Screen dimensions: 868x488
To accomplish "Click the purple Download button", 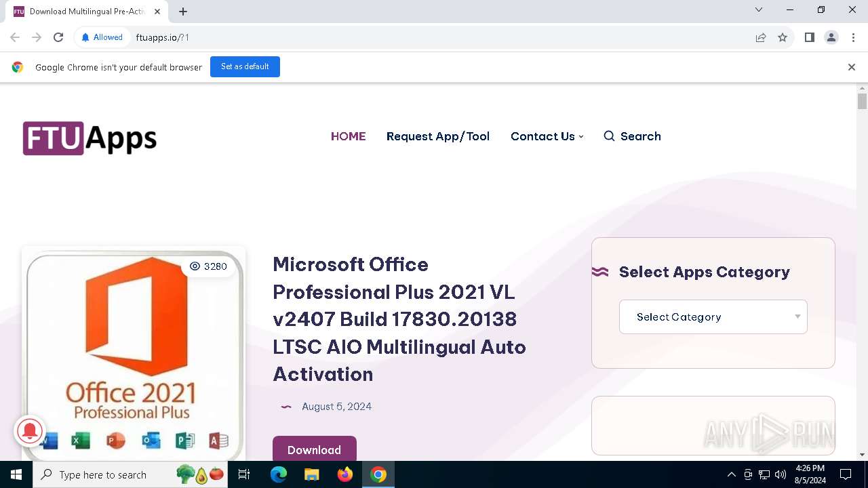I will (x=315, y=449).
